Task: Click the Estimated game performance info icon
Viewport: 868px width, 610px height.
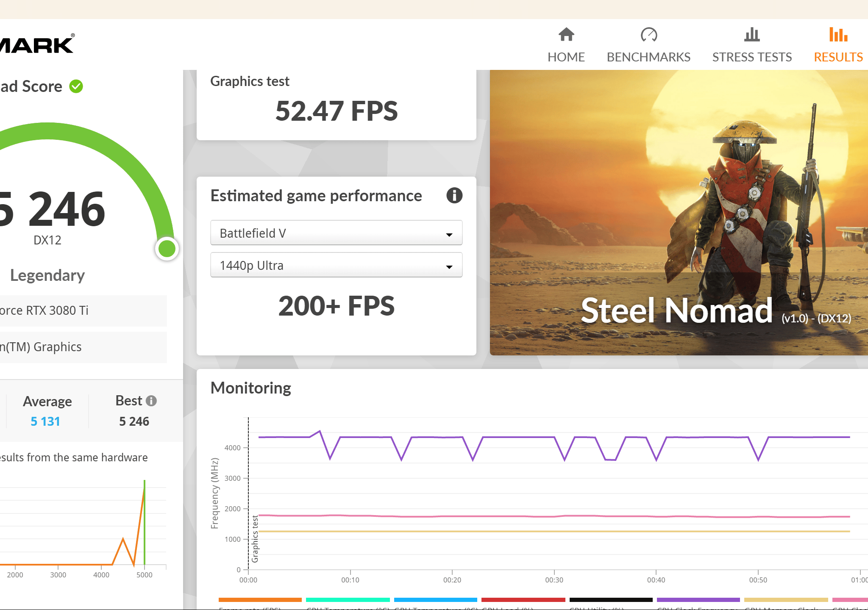Action: [454, 195]
